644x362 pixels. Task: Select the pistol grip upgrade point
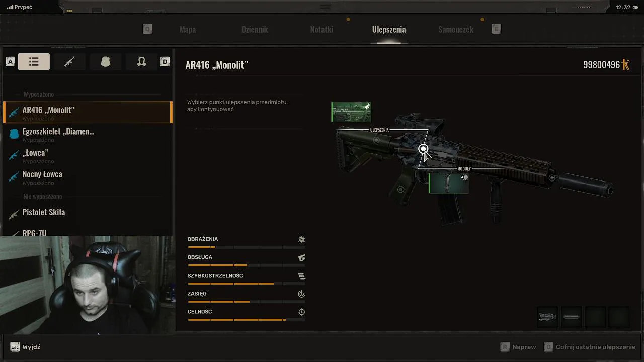(x=400, y=190)
